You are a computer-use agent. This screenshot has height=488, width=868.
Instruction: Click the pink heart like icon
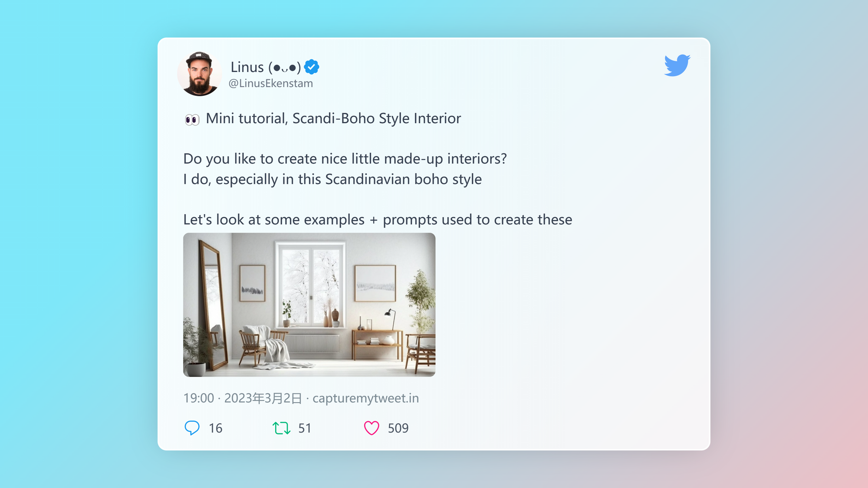tap(372, 428)
